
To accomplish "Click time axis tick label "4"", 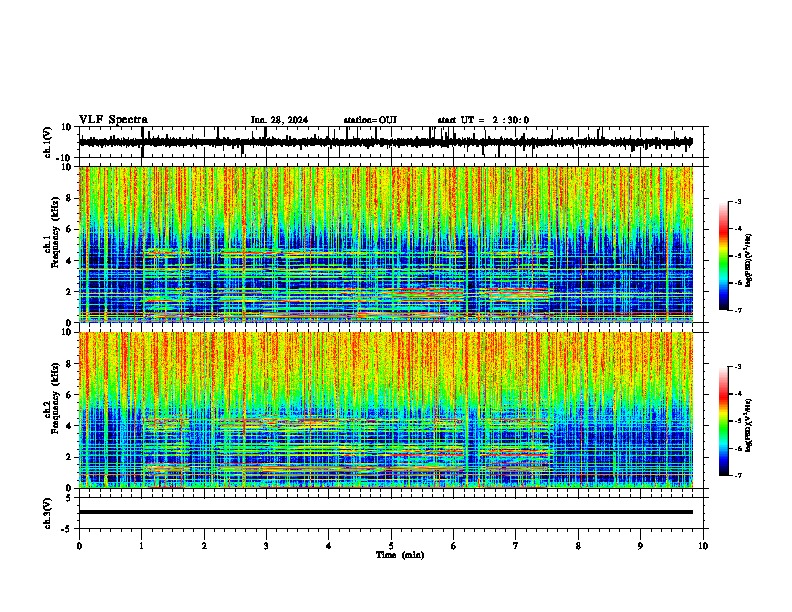I will click(x=329, y=546).
